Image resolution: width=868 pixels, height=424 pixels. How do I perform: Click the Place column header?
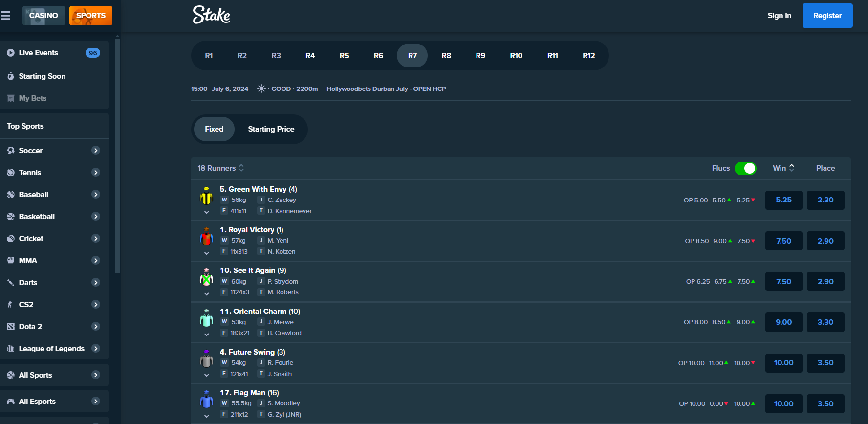click(x=825, y=168)
